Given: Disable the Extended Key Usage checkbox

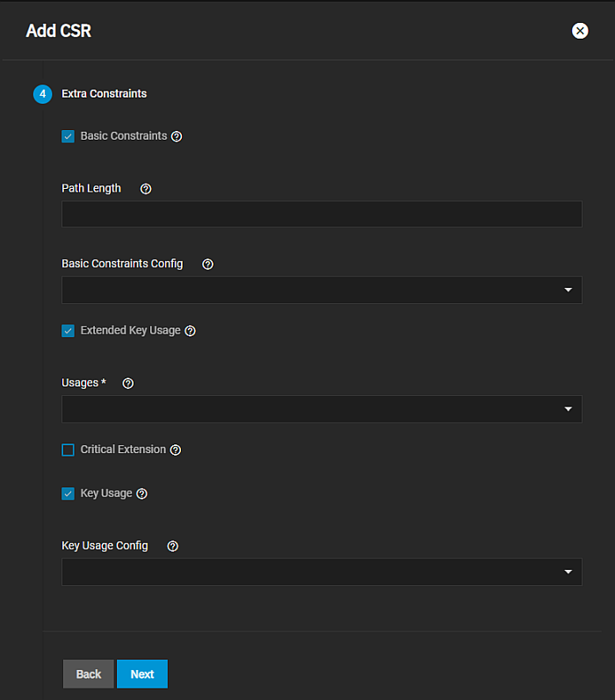Looking at the screenshot, I should point(68,331).
